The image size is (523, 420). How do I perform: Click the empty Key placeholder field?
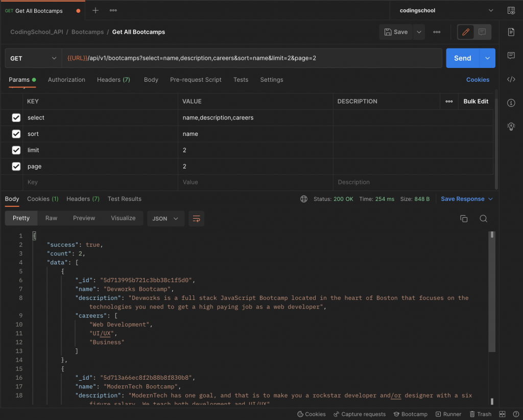[100, 182]
